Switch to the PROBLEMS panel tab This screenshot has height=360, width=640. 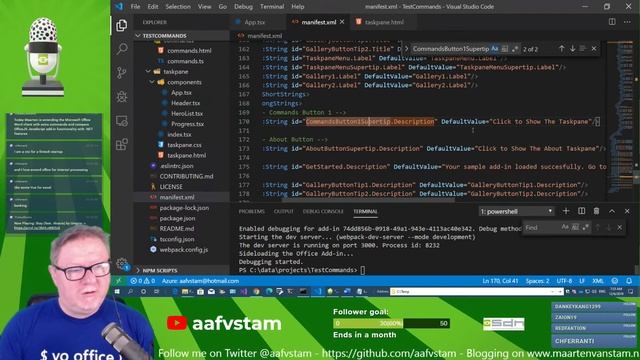click(x=251, y=211)
